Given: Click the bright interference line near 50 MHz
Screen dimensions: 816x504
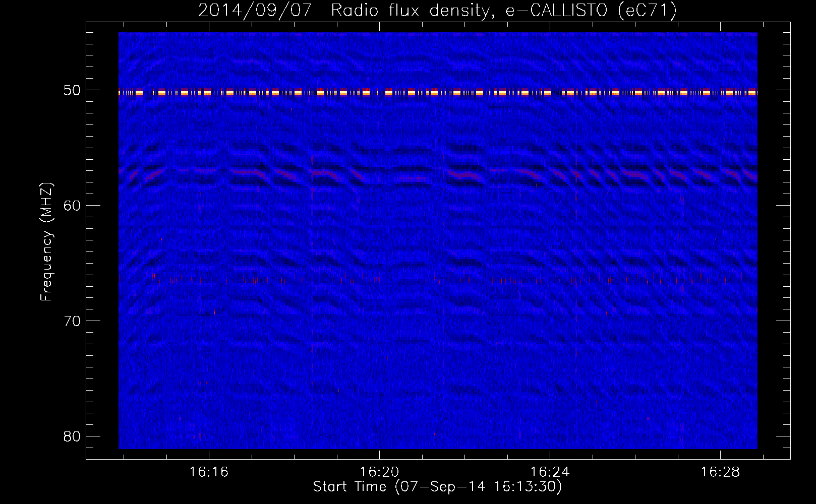Looking at the screenshot, I should click(x=438, y=93).
